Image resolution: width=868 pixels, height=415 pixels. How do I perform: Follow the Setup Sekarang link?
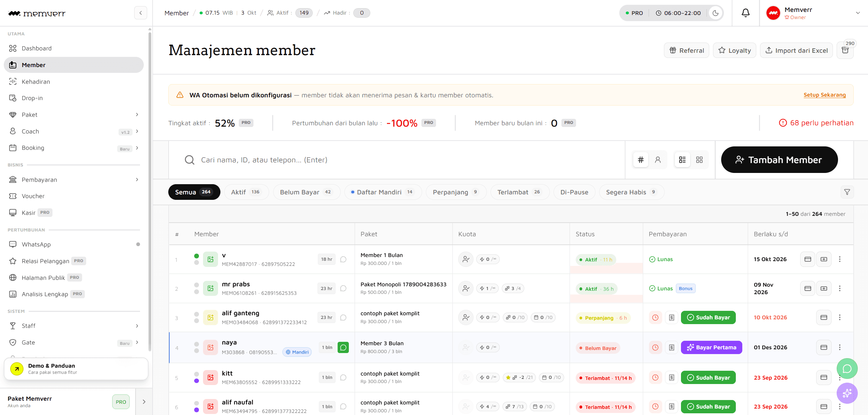tap(824, 95)
